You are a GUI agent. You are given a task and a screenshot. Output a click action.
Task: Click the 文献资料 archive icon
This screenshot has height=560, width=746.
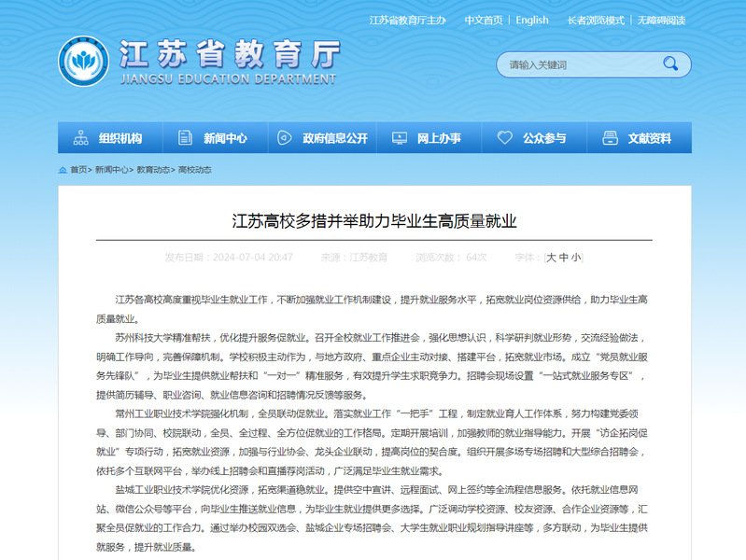[611, 138]
